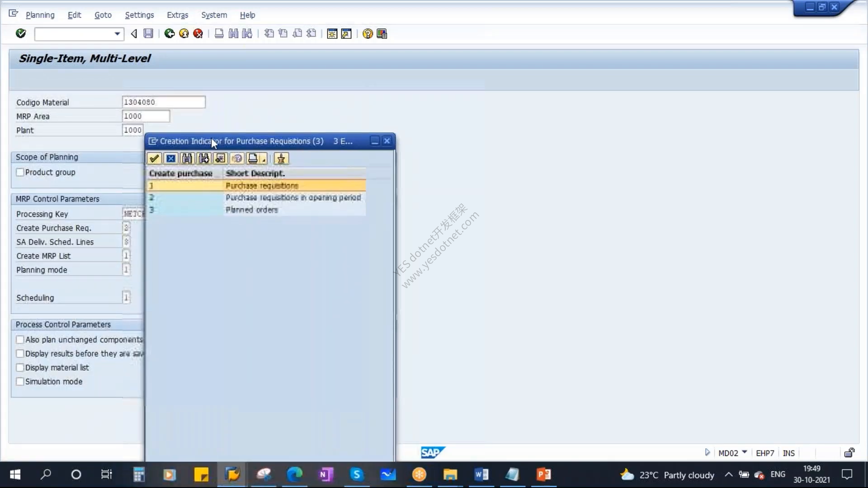This screenshot has width=868, height=488.
Task: Click the popup Find binoculars icon
Action: point(187,159)
